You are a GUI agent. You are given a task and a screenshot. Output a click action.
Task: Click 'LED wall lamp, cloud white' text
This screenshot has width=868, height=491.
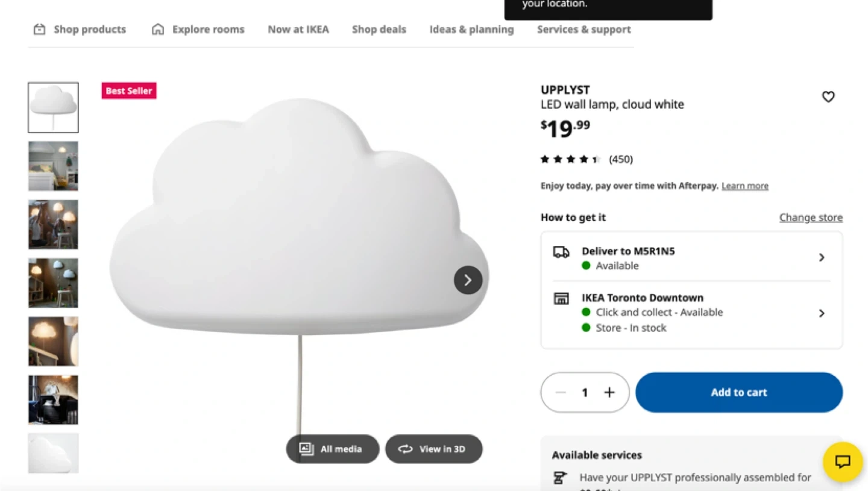click(x=612, y=104)
